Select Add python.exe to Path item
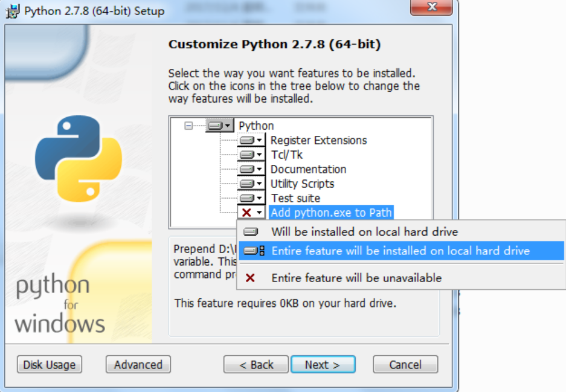566x392 pixels. coord(331,212)
